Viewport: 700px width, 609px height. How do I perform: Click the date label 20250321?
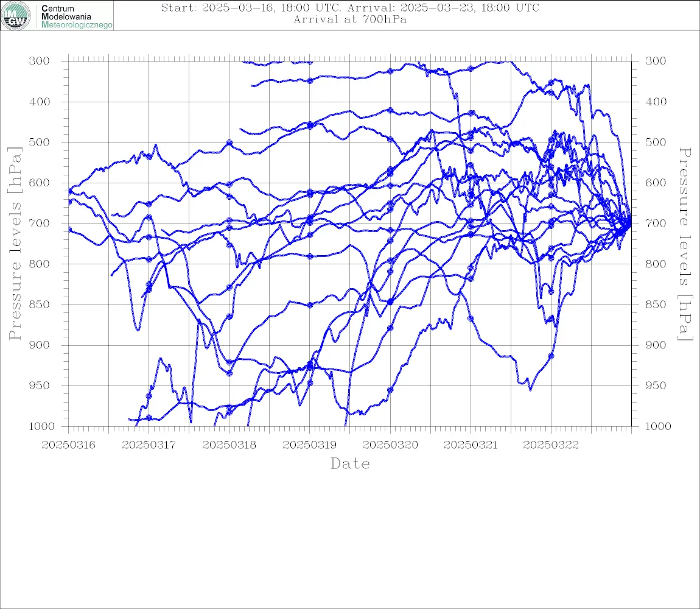tap(471, 445)
